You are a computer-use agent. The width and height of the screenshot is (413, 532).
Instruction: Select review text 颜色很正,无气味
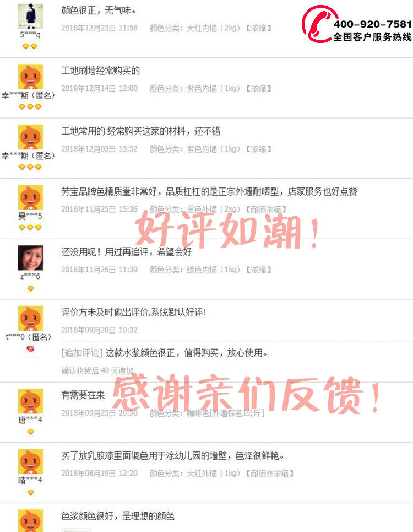point(99,10)
